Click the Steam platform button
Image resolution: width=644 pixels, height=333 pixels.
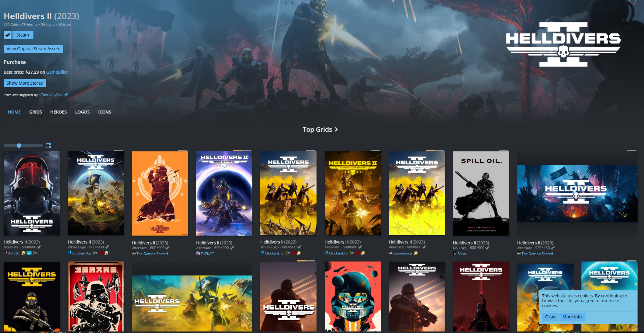pos(23,35)
